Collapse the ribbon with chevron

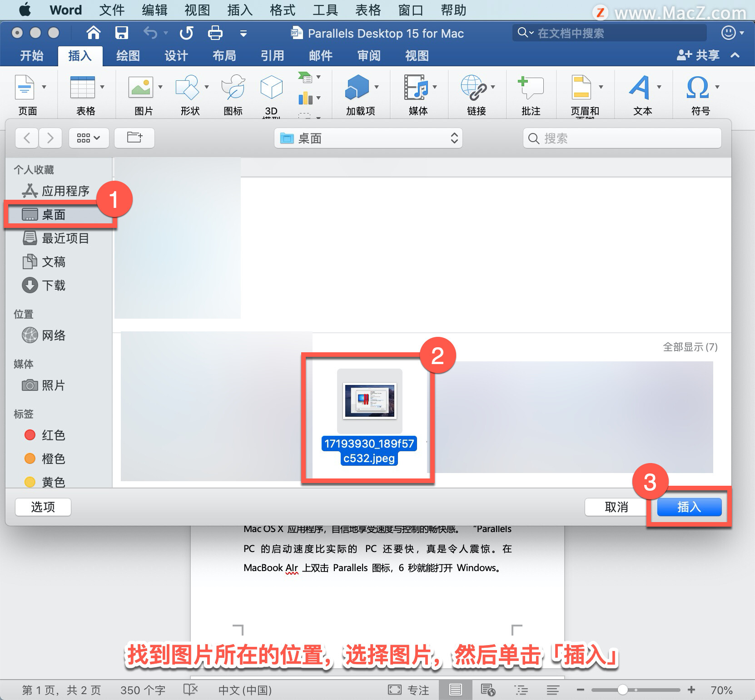pyautogui.click(x=735, y=55)
